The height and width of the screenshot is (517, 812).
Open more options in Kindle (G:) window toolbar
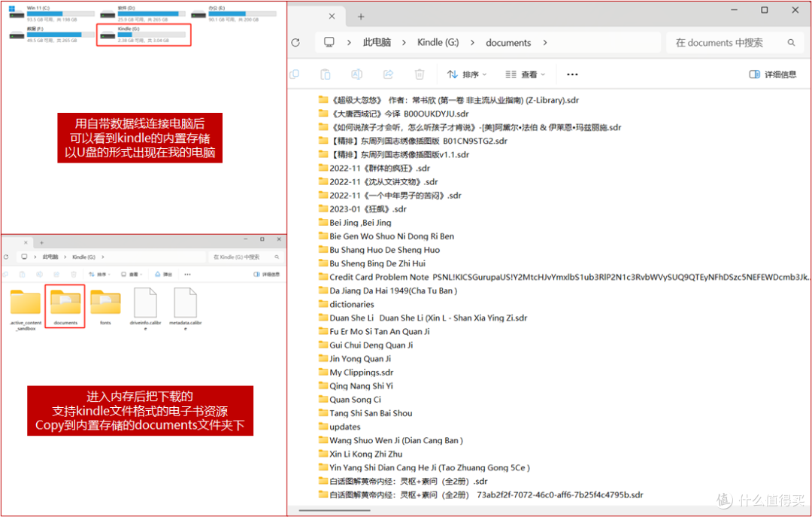click(187, 275)
